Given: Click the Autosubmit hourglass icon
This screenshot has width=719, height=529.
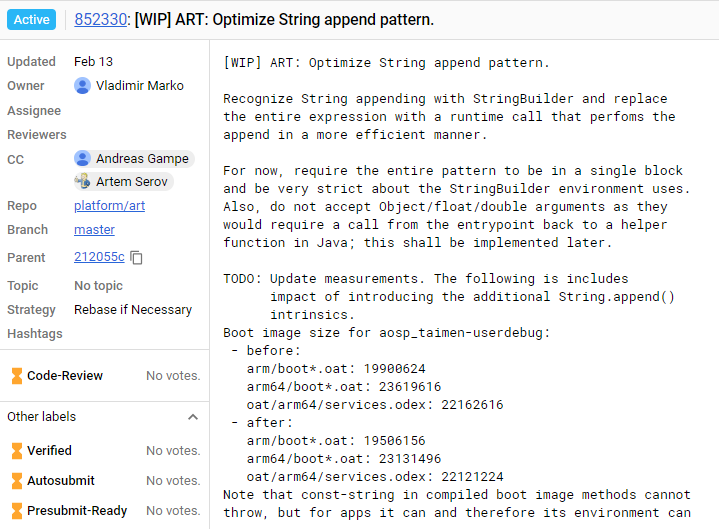Looking at the screenshot, I should click(x=17, y=480).
